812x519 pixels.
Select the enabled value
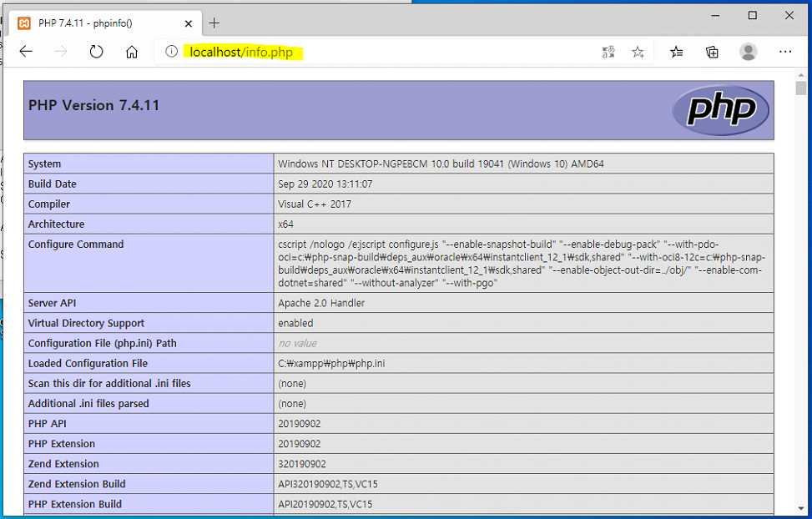point(295,323)
